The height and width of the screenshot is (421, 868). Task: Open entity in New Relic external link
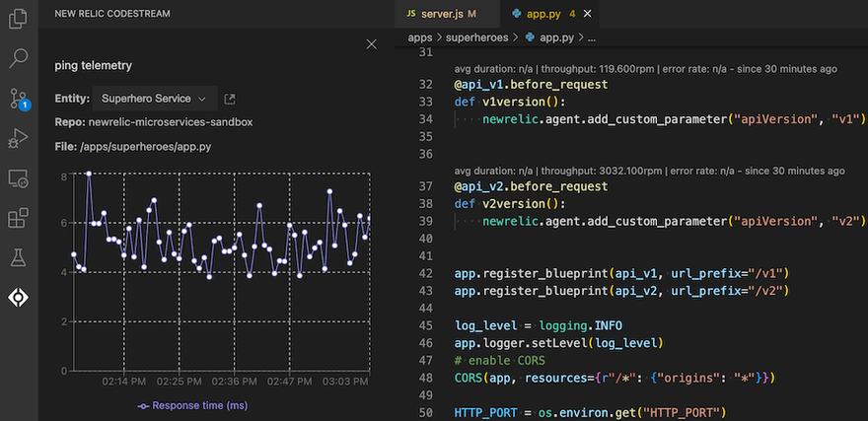[x=230, y=99]
